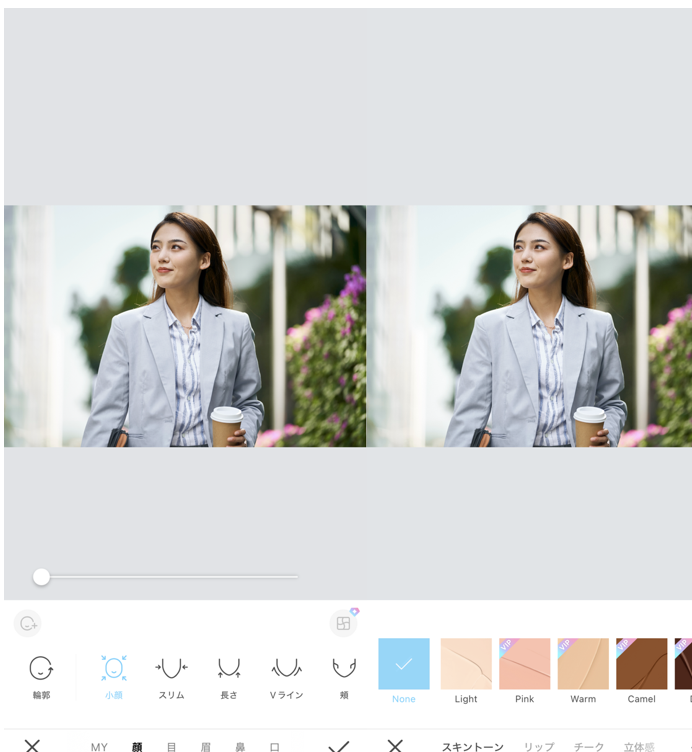692x752 pixels.
Task: Open the 目 eyes tab
Action: 171,746
